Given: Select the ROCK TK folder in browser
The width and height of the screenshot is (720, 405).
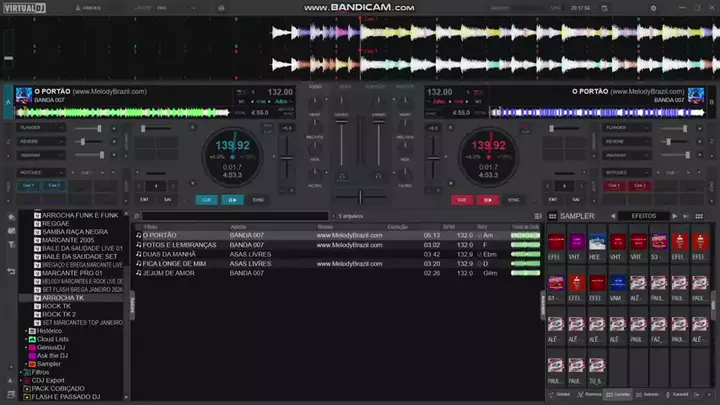Looking at the screenshot, I should (x=57, y=306).
